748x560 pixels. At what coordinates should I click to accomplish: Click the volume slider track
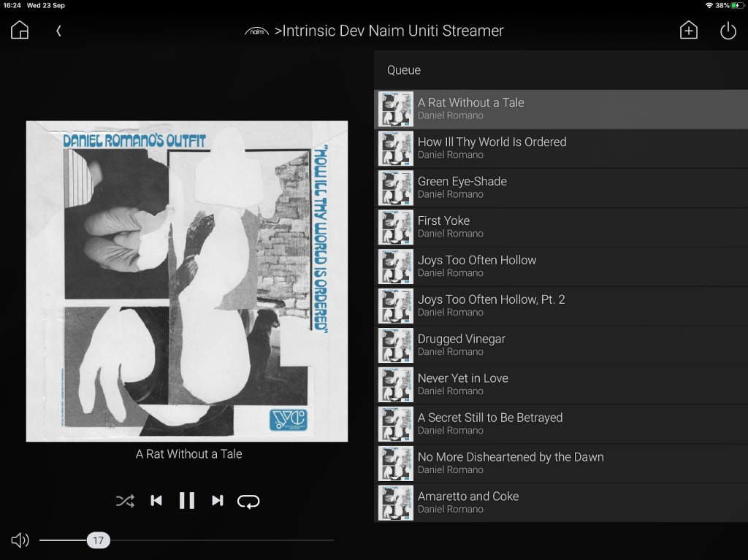click(186, 540)
